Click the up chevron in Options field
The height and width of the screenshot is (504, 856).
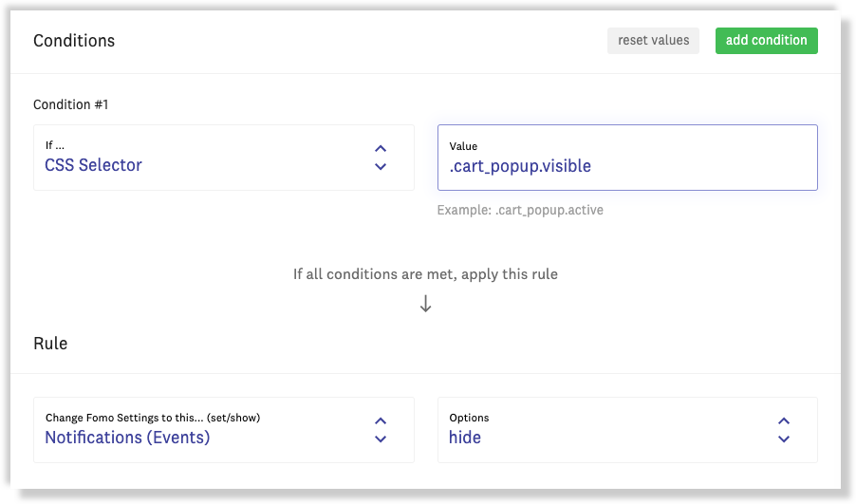click(784, 420)
